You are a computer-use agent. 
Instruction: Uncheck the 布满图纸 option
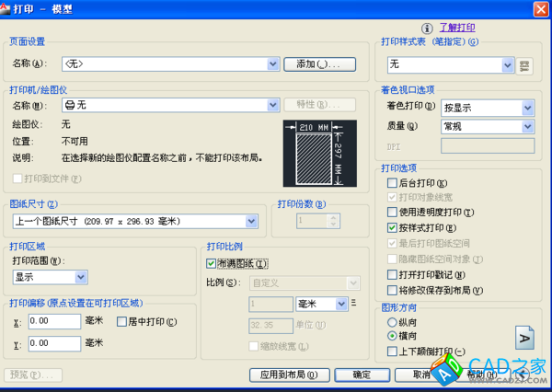click(x=212, y=263)
